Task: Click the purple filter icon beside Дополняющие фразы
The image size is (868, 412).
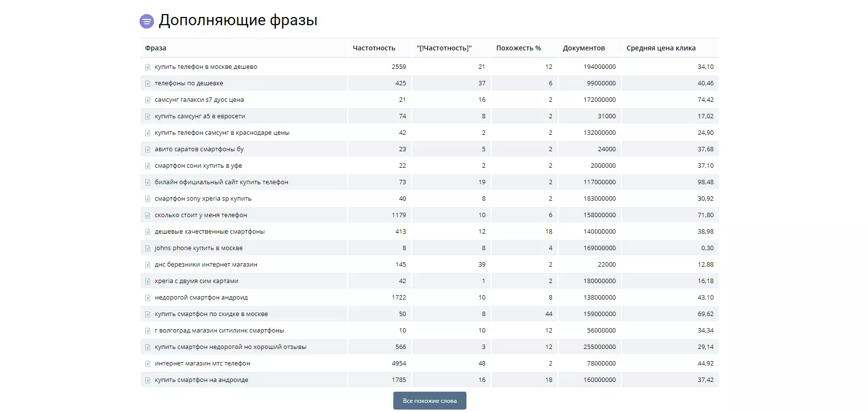Action: [147, 21]
